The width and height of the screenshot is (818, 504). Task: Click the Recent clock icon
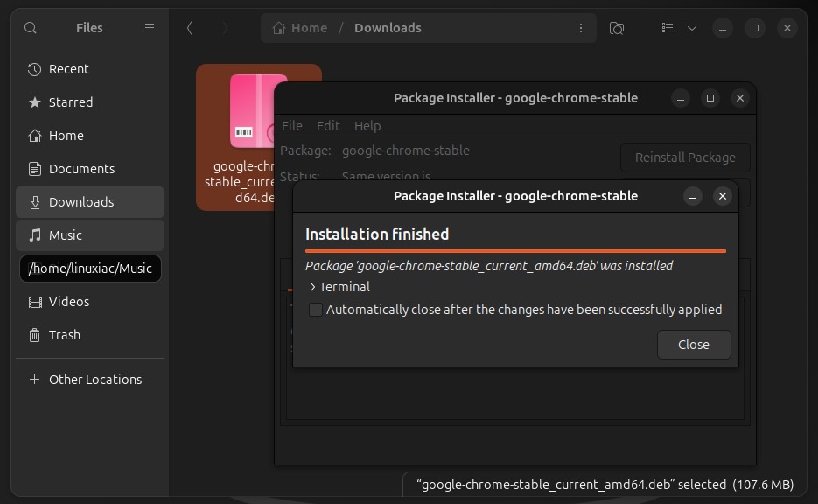34,69
